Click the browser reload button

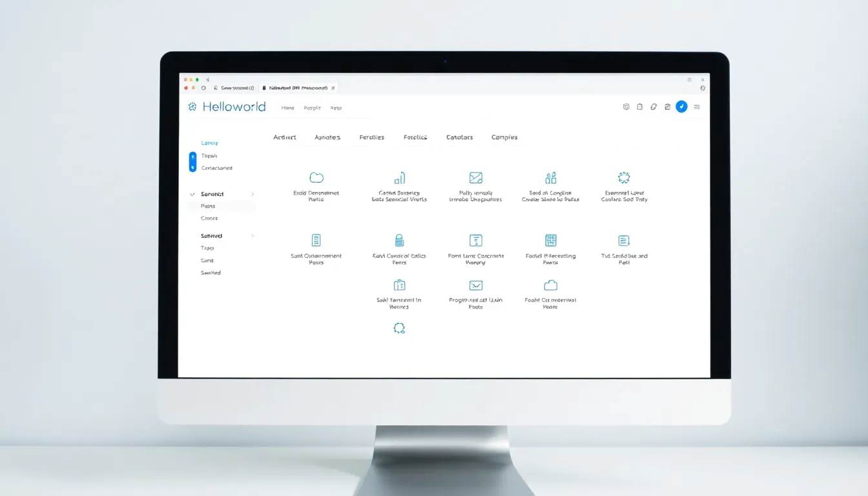(x=203, y=88)
